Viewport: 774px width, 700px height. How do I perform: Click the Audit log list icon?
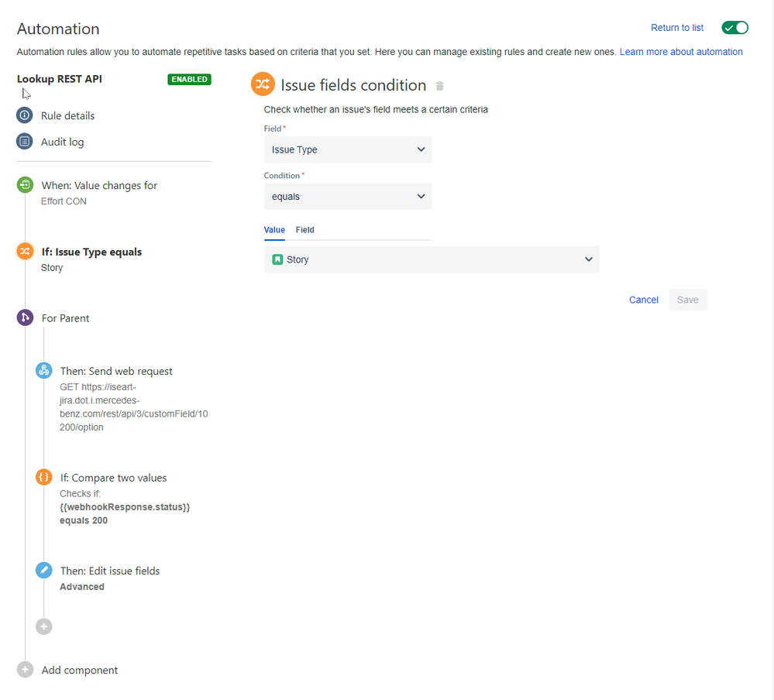tap(25, 142)
